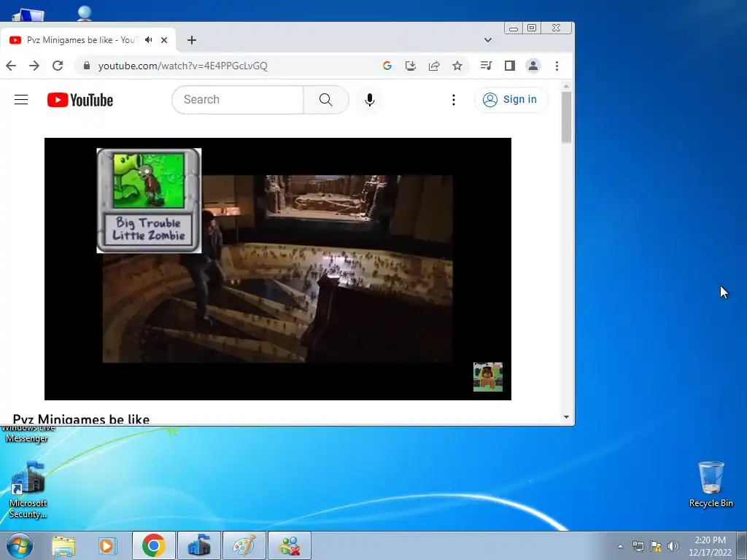Open Action Center flag icon
This screenshot has width=747, height=560.
[656, 546]
